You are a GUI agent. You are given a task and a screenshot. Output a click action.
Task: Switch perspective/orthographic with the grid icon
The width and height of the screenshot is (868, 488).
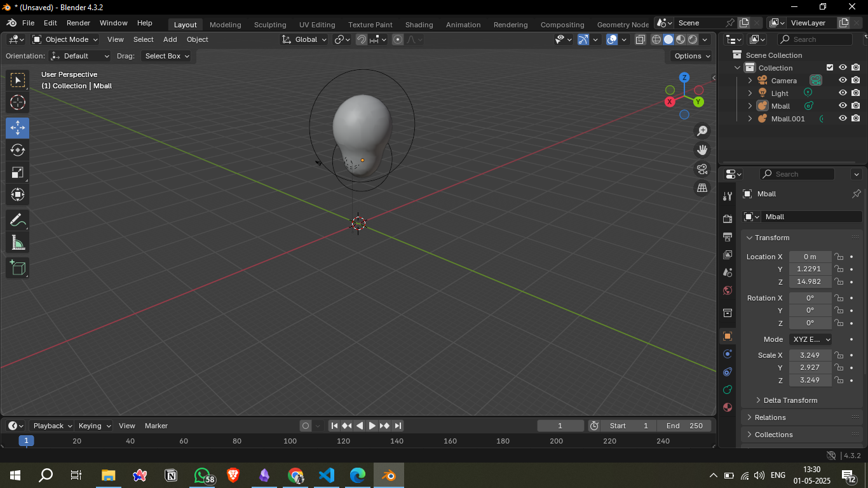tap(702, 188)
